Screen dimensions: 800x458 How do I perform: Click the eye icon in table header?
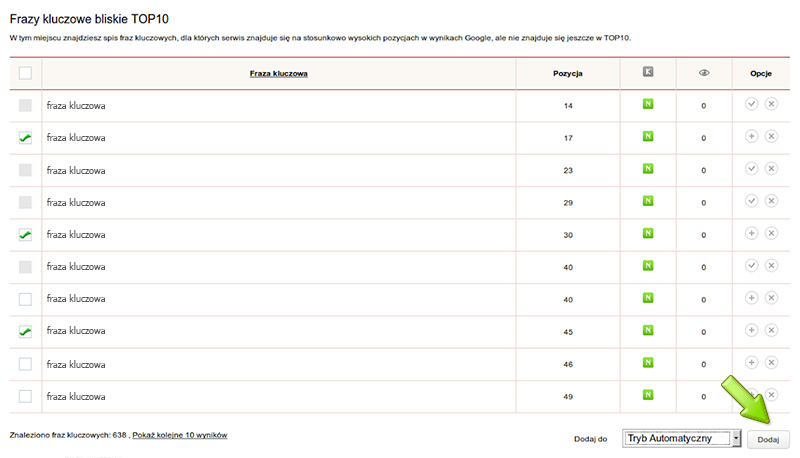(703, 73)
